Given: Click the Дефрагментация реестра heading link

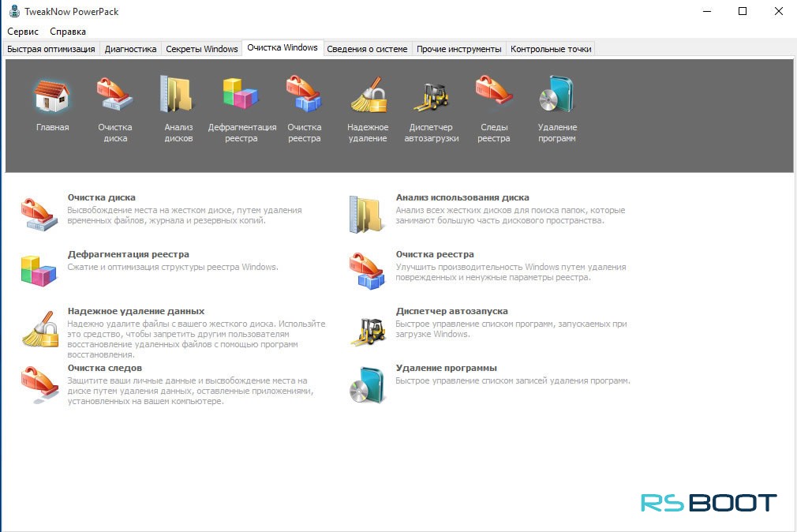Looking at the screenshot, I should 128,254.
